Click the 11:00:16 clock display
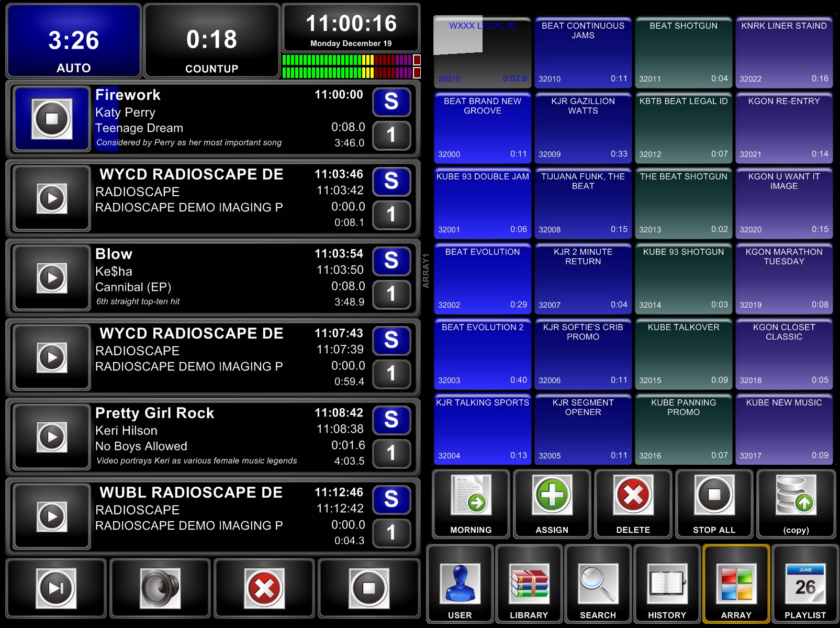840x628 pixels. pos(351,29)
